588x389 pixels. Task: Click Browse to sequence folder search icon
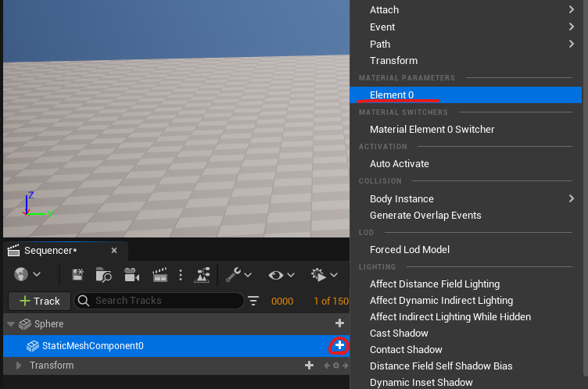(103, 275)
